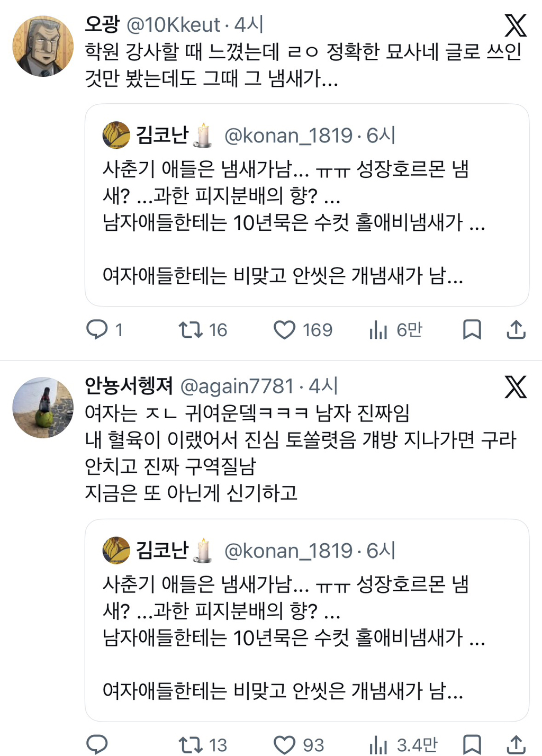542x756 pixels.
Task: Bookmark 오광's tweet
Action: coord(472,329)
